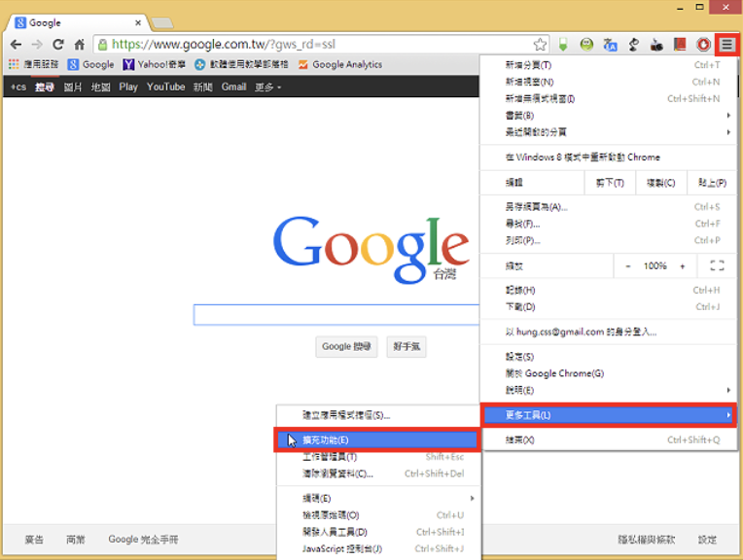Click +cs in the Google top bar

click(x=18, y=87)
